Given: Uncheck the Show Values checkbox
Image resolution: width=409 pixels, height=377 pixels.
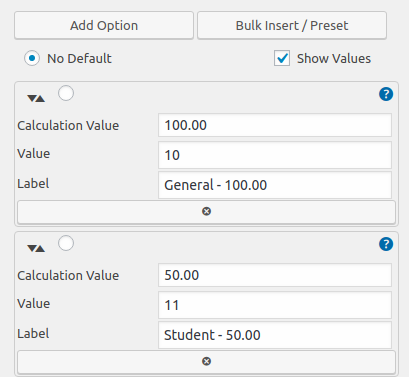Looking at the screenshot, I should tap(282, 58).
